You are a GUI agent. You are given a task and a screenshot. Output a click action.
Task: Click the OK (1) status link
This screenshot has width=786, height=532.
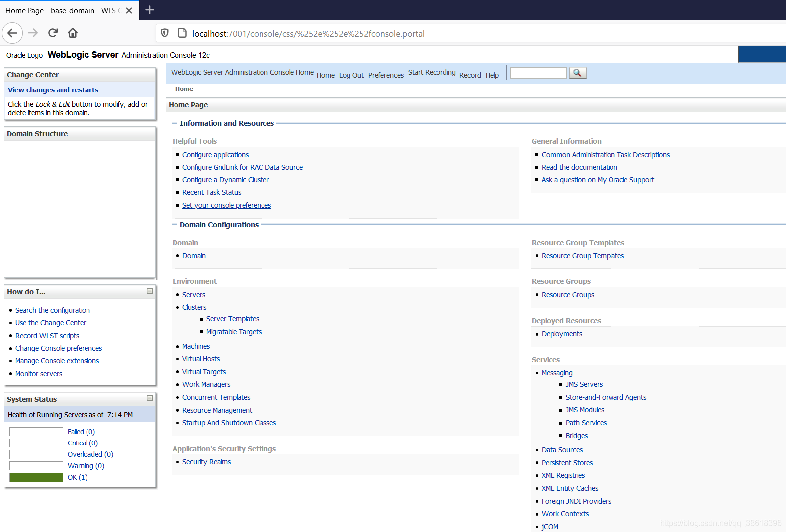pyautogui.click(x=78, y=477)
